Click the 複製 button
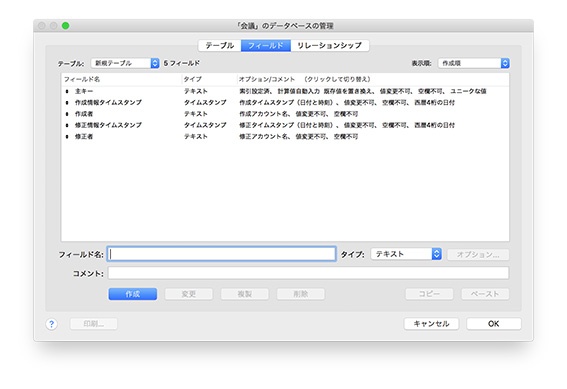 tap(245, 294)
